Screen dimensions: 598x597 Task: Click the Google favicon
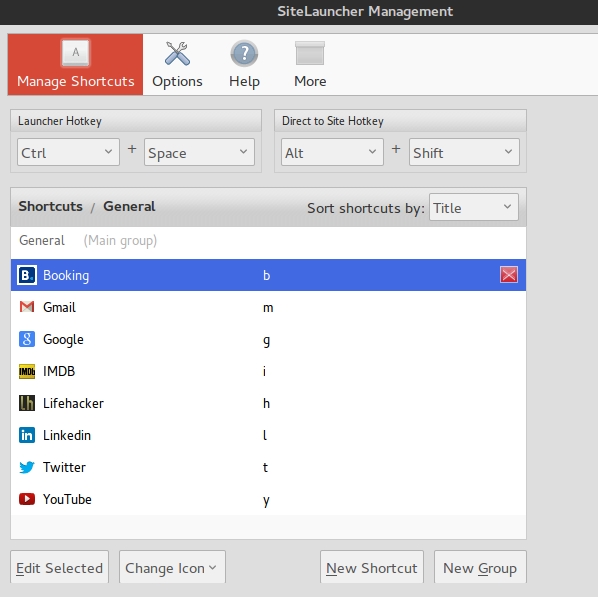(27, 339)
